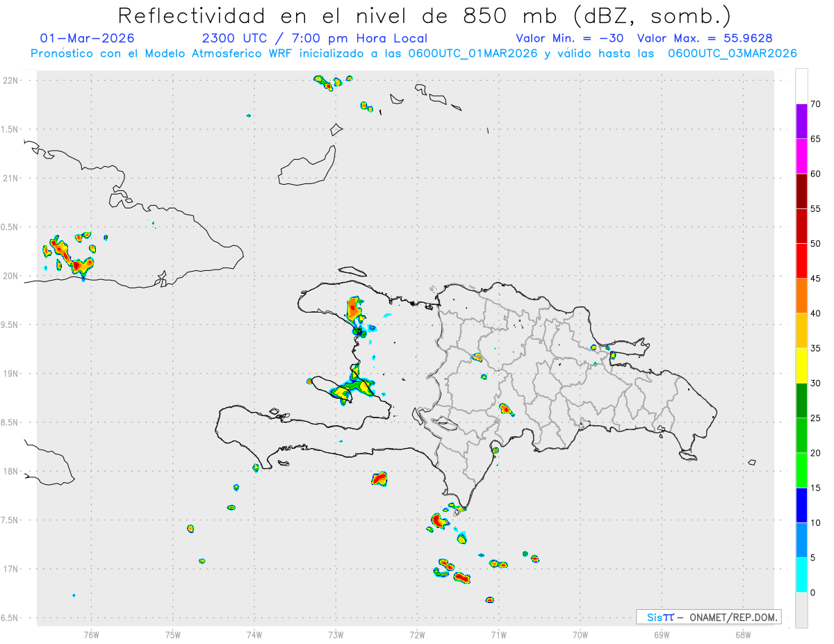Click the '40' value on the color scale
This screenshot has width=834, height=644.
(x=816, y=313)
